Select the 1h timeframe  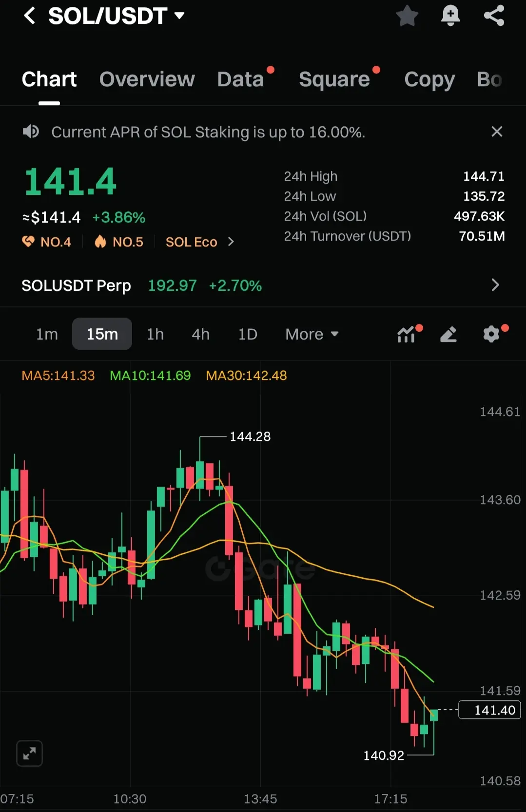coord(155,334)
